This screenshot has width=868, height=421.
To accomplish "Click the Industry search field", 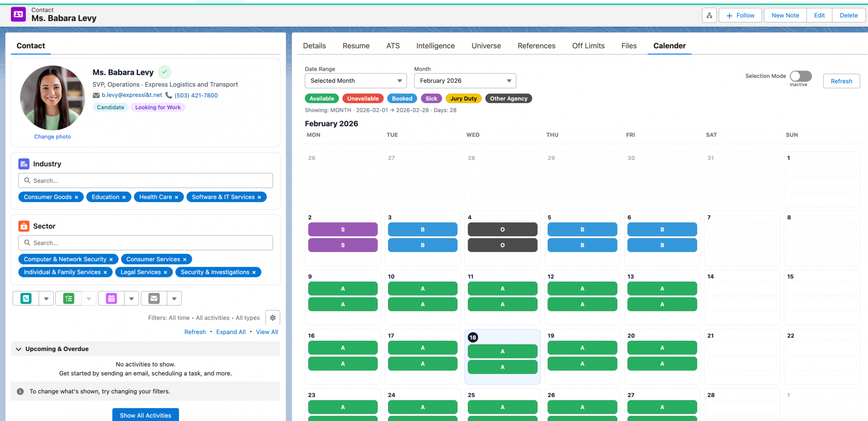I will (x=146, y=181).
